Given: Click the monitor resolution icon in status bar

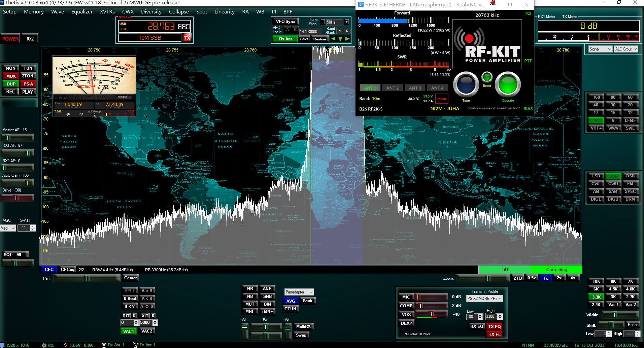Looking at the screenshot, I should click(x=2, y=345).
